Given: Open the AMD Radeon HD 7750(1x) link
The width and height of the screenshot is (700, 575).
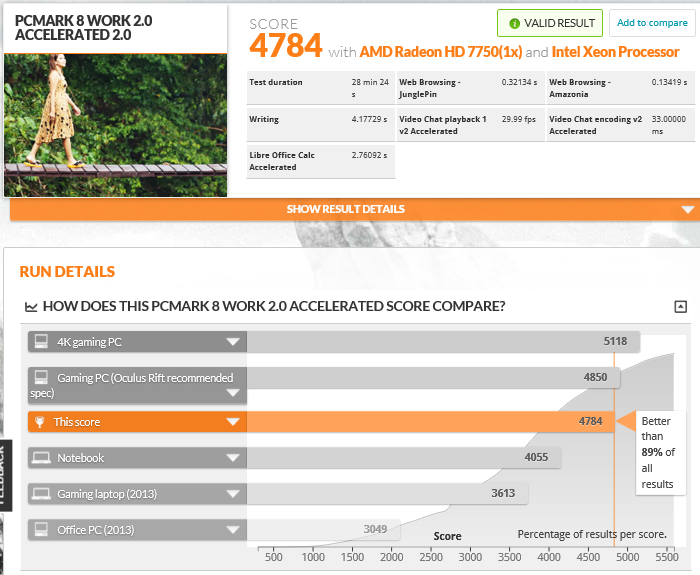Looking at the screenshot, I should tap(441, 52).
